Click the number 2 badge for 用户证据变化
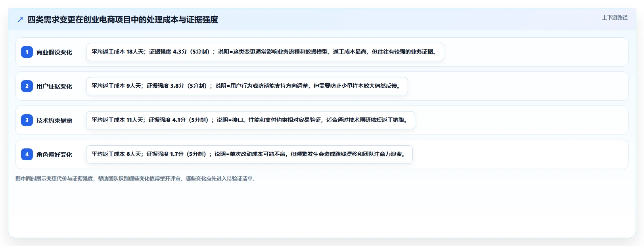 click(27, 86)
